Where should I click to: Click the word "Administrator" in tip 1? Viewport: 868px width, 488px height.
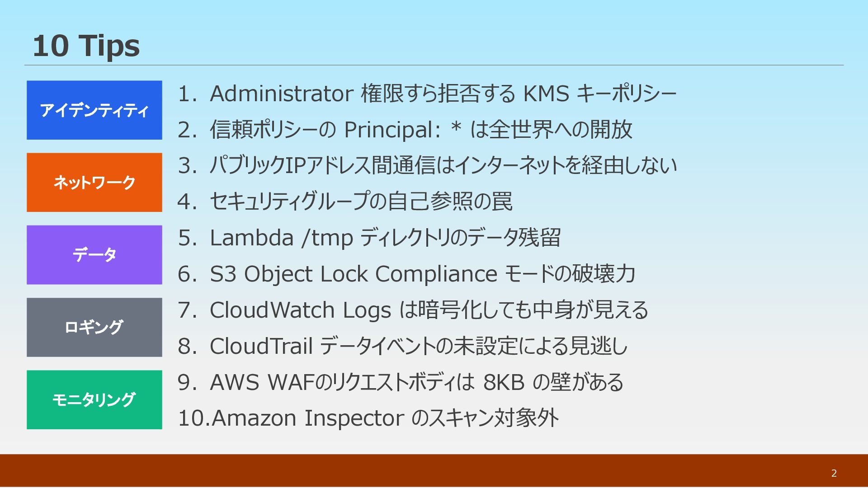click(x=281, y=94)
